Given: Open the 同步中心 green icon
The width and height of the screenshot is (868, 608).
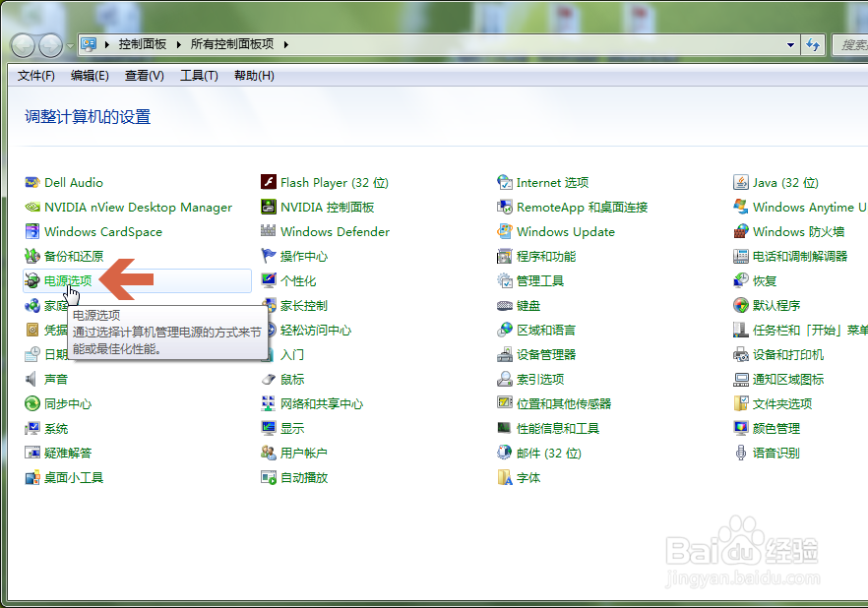Looking at the screenshot, I should (x=32, y=404).
